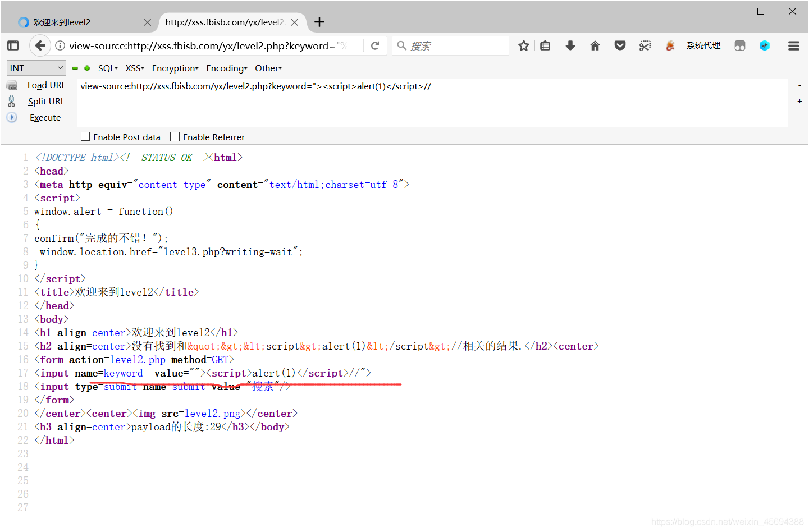Click 'payload的长度:29' text on line 21
The height and width of the screenshot is (532, 809).
176,427
